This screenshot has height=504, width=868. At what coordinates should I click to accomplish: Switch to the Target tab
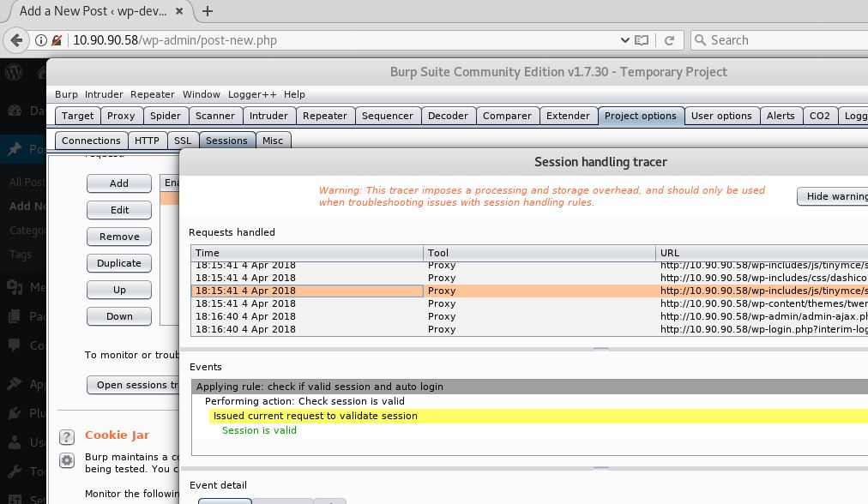(78, 116)
